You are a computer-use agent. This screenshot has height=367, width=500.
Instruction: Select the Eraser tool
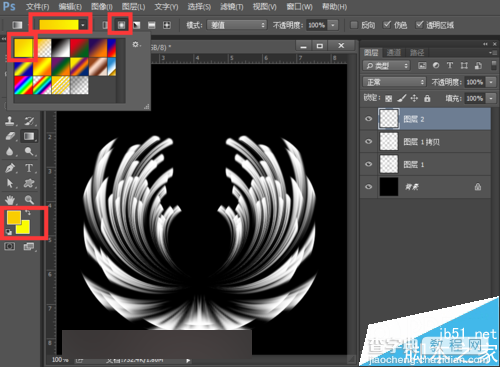[x=10, y=136]
